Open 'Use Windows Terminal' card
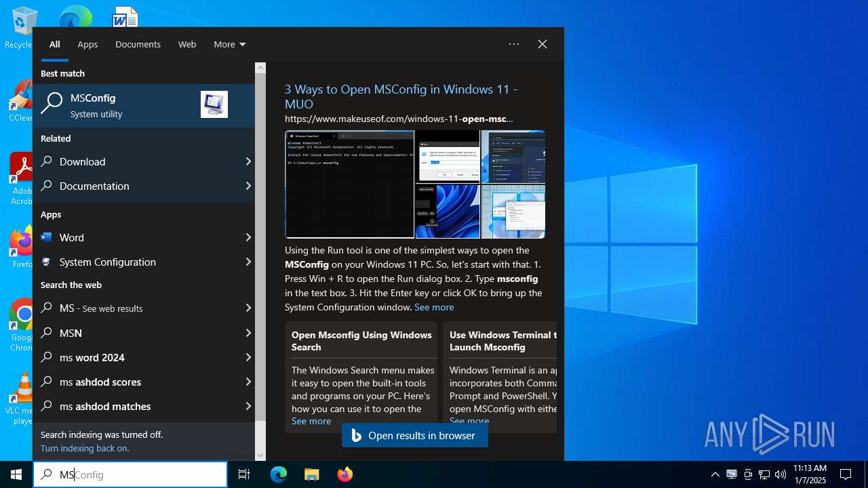This screenshot has width=868, height=488. [500, 377]
